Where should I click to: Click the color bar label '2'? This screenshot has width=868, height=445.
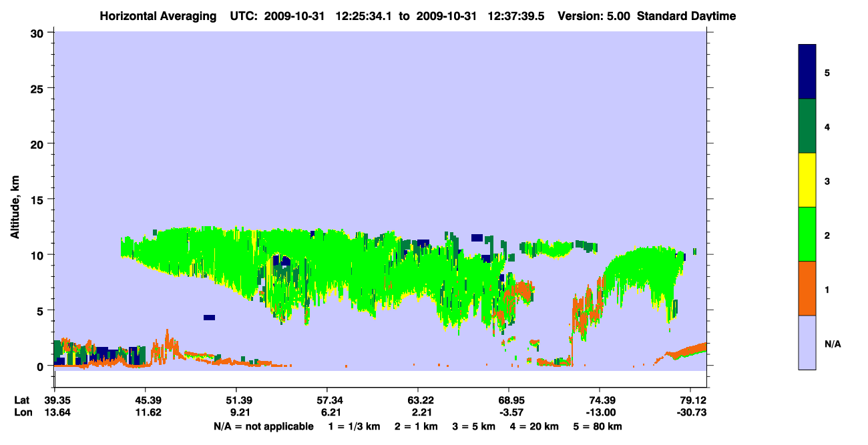click(827, 235)
